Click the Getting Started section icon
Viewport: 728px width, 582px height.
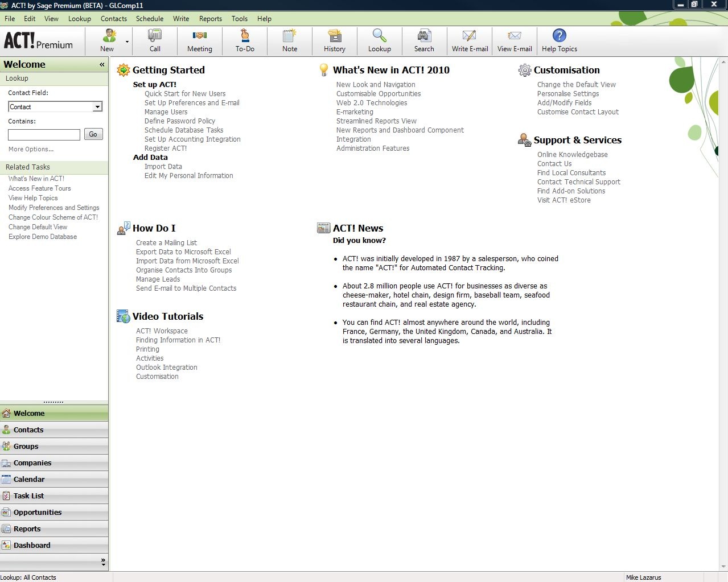pyautogui.click(x=124, y=70)
